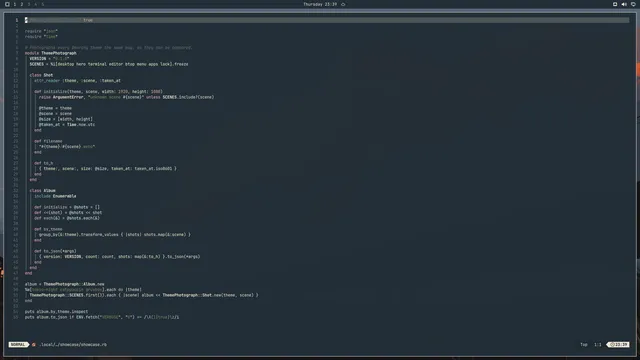Click the small icon beside the clock

click(343, 4)
